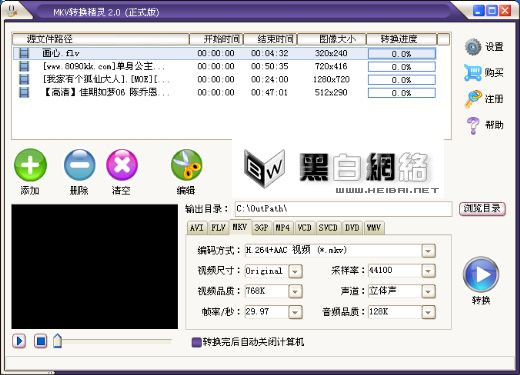Click the pink Clear (清空) X icon
The width and height of the screenshot is (520, 375).
[x=122, y=165]
